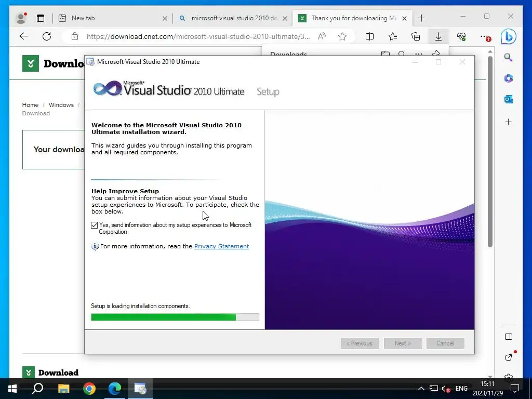Refresh the Edge page
This screenshot has height=399, width=532.
pyautogui.click(x=47, y=37)
